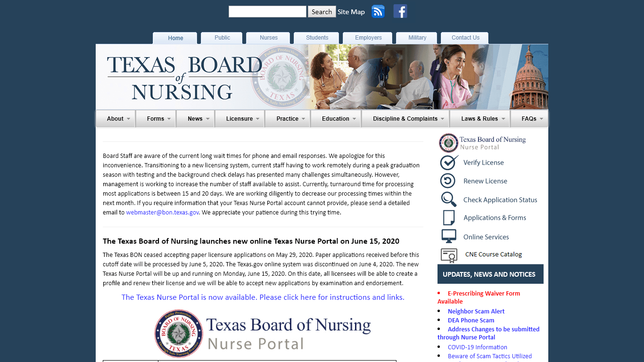Viewport: 644px width, 362px height.
Task: Click the Search button
Action: pyautogui.click(x=322, y=12)
